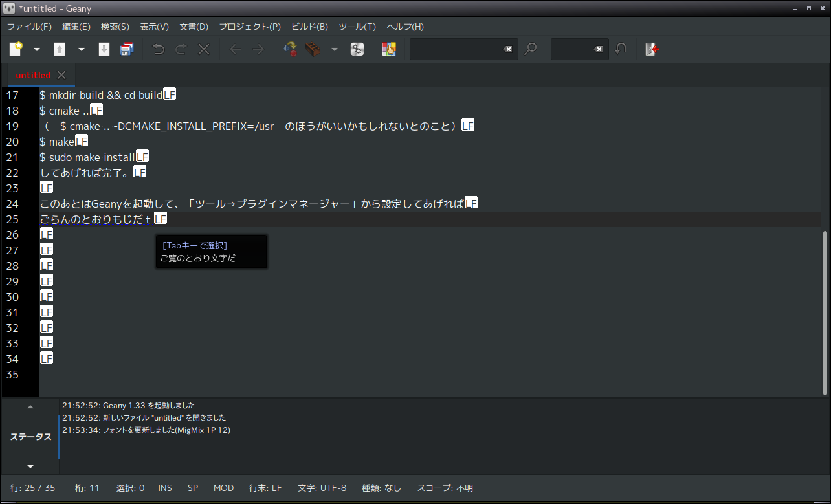Select the ステータス message tab
This screenshot has height=504, width=831.
coord(30,437)
